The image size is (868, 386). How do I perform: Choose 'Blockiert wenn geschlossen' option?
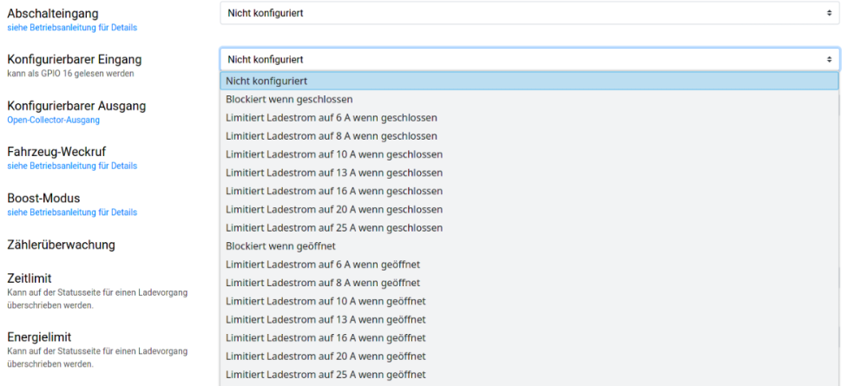pyautogui.click(x=289, y=99)
